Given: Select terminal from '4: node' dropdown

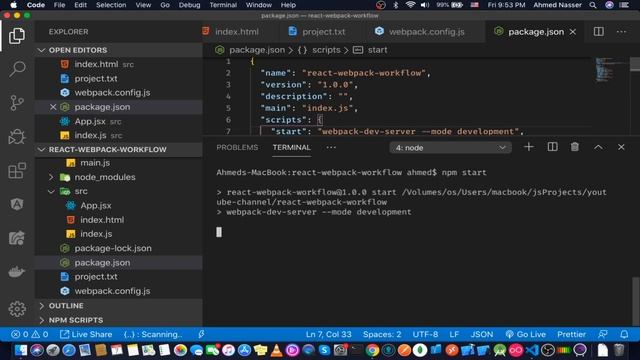Looking at the screenshot, I should [x=450, y=148].
